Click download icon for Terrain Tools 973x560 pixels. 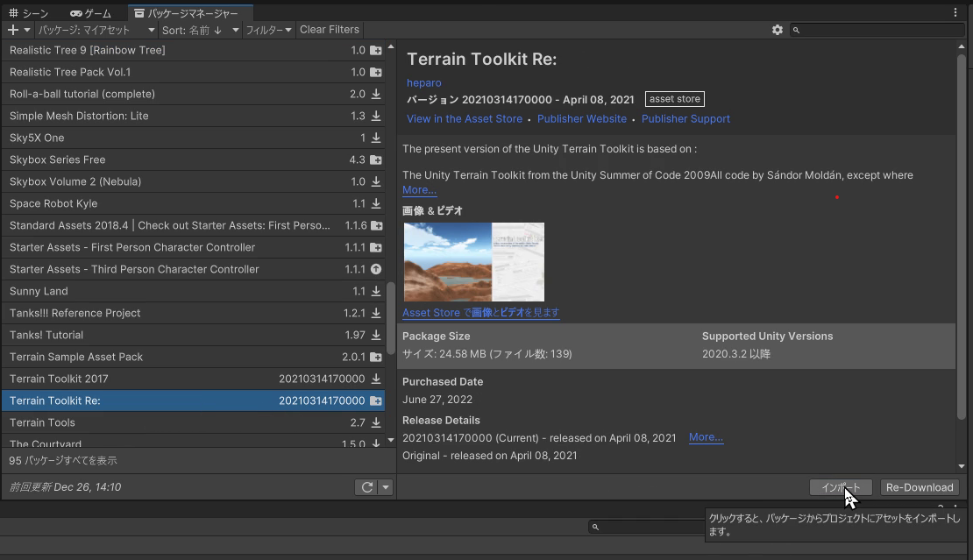(x=376, y=423)
